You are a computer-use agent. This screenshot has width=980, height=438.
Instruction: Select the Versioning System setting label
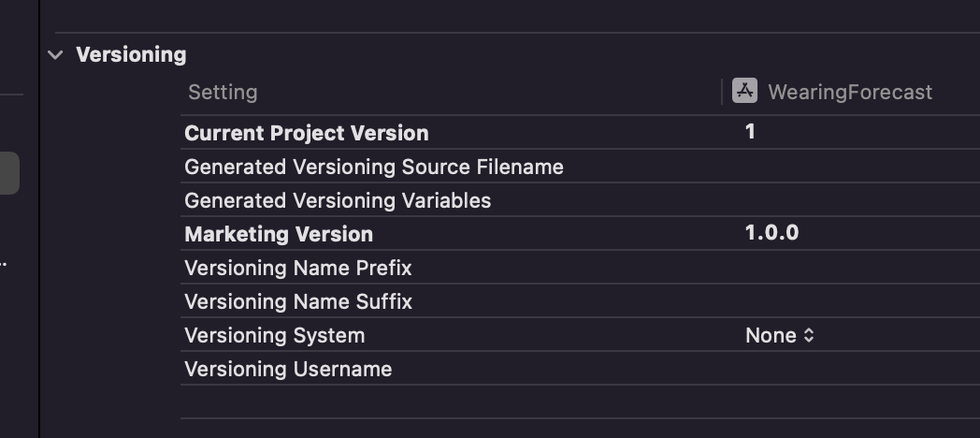[x=274, y=335]
